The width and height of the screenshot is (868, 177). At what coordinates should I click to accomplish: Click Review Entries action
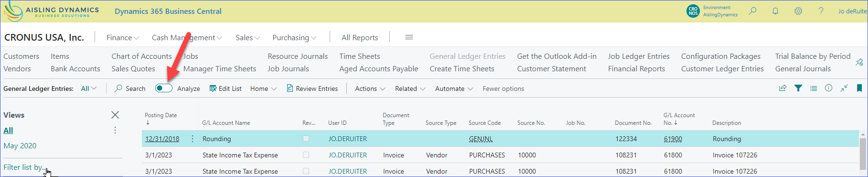click(312, 88)
